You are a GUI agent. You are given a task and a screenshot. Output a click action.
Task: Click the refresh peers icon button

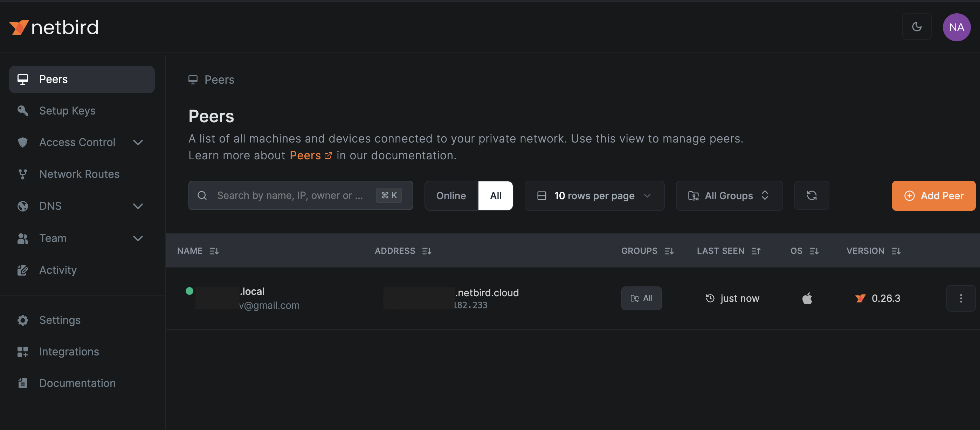(x=812, y=195)
